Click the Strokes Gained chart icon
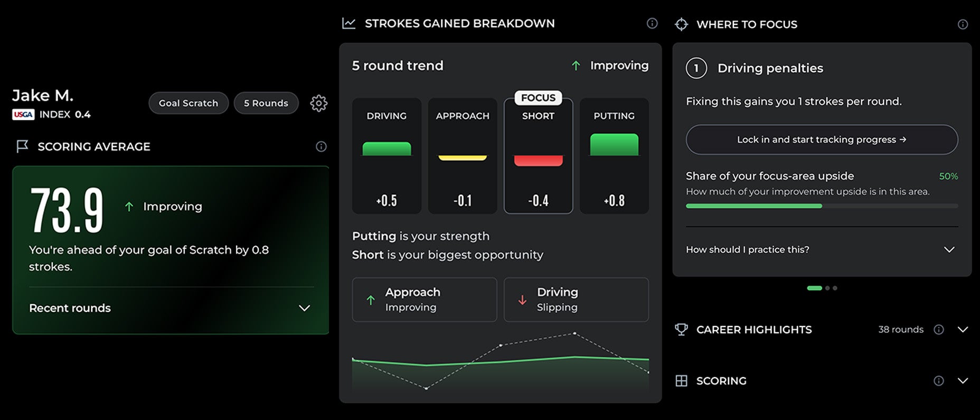 pos(348,23)
